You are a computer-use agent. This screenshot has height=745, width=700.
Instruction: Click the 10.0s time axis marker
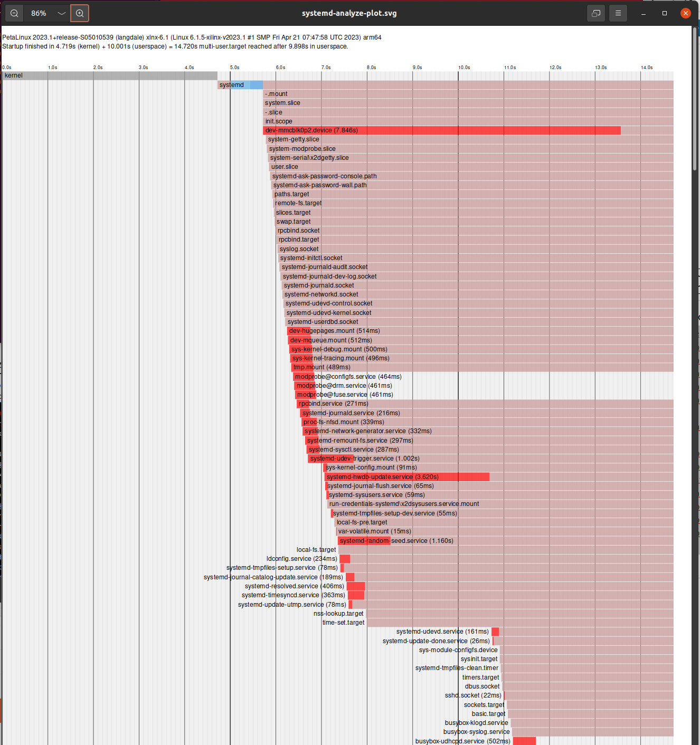(x=463, y=68)
